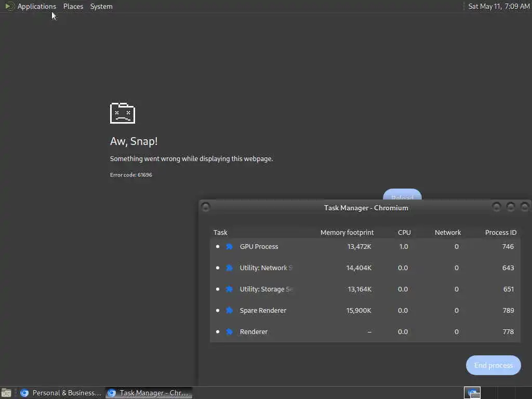
Task: Click CPU value 1.0 for GPU Process
Action: [403, 247]
